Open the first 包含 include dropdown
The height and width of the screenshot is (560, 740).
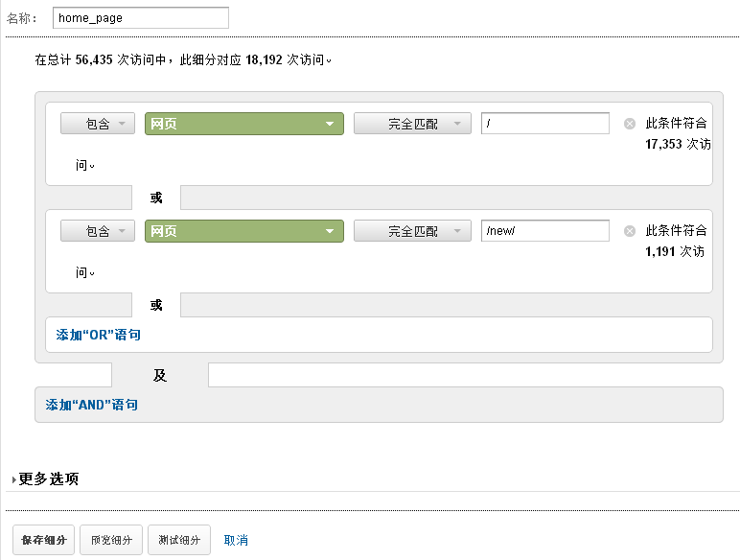point(98,124)
